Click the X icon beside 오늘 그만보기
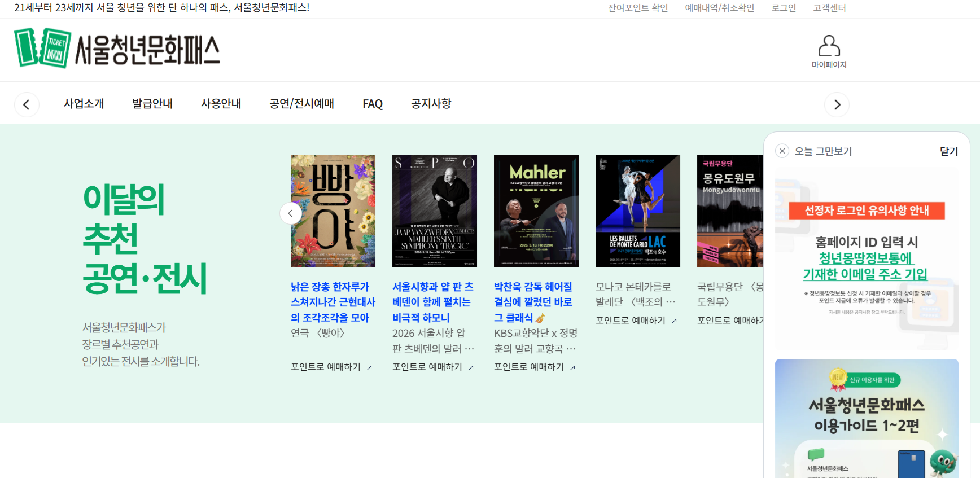This screenshot has height=478, width=980. coord(782,151)
